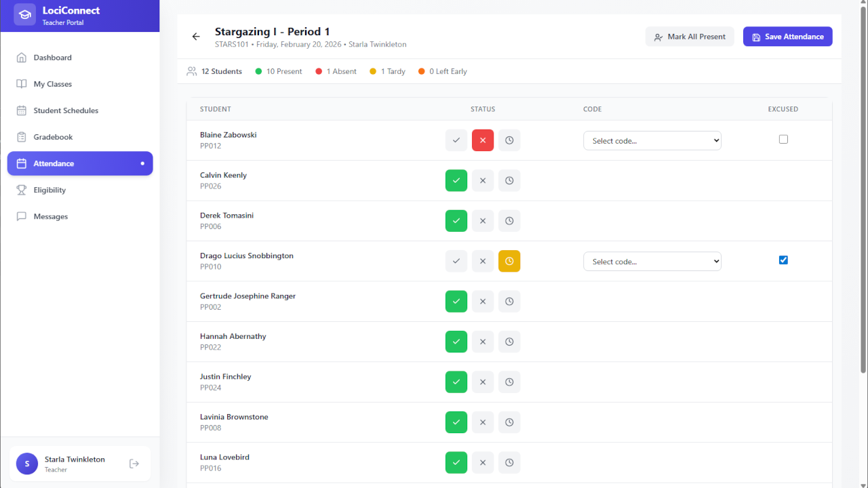Click the logout icon next to Starla Twinkleton

[x=134, y=464]
